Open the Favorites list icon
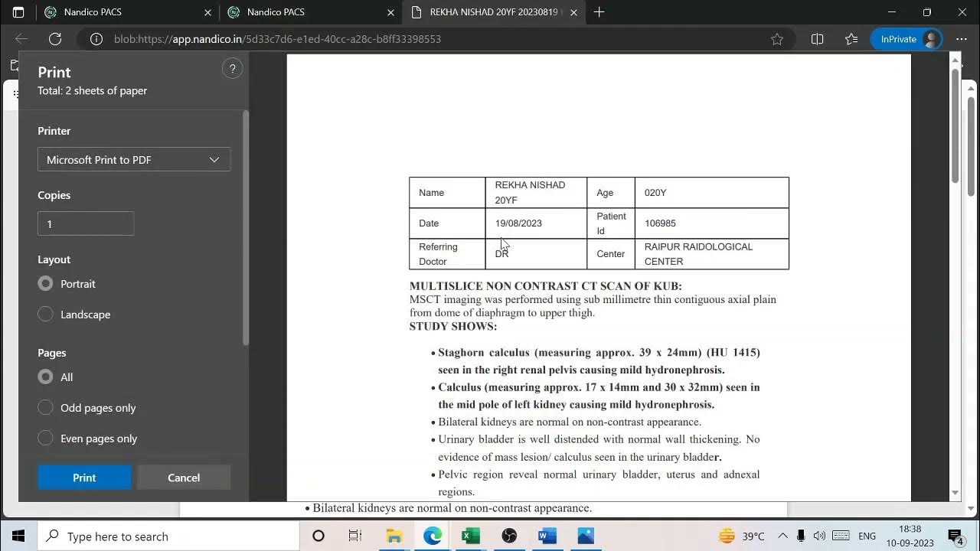This screenshot has width=980, height=551. (x=851, y=39)
